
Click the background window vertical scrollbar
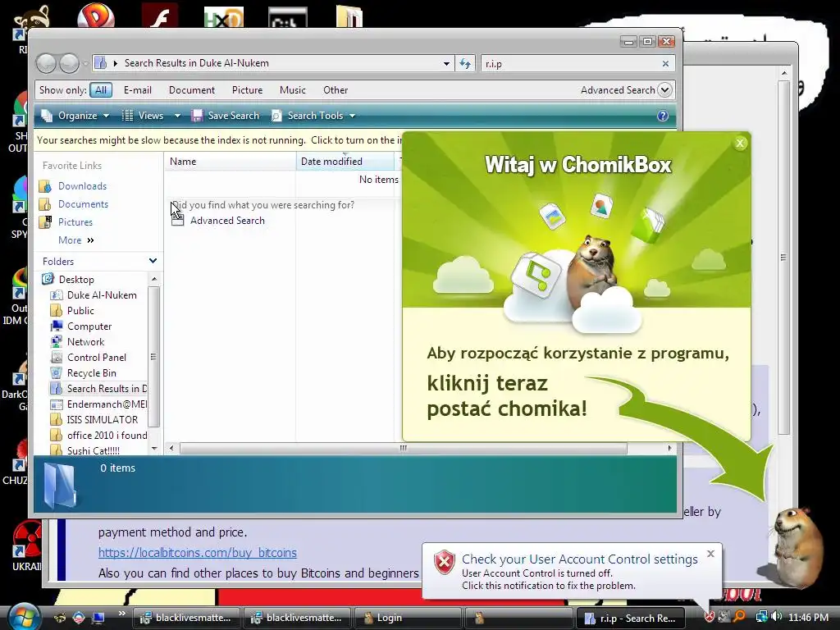(783, 257)
